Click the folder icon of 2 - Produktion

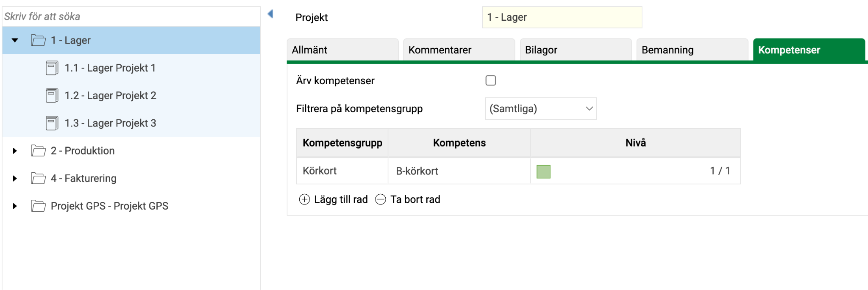38,151
